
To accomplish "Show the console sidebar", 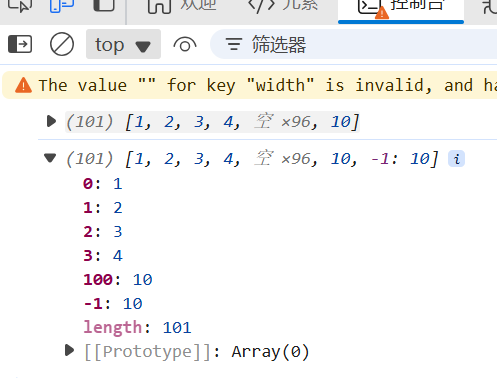I will click(20, 44).
